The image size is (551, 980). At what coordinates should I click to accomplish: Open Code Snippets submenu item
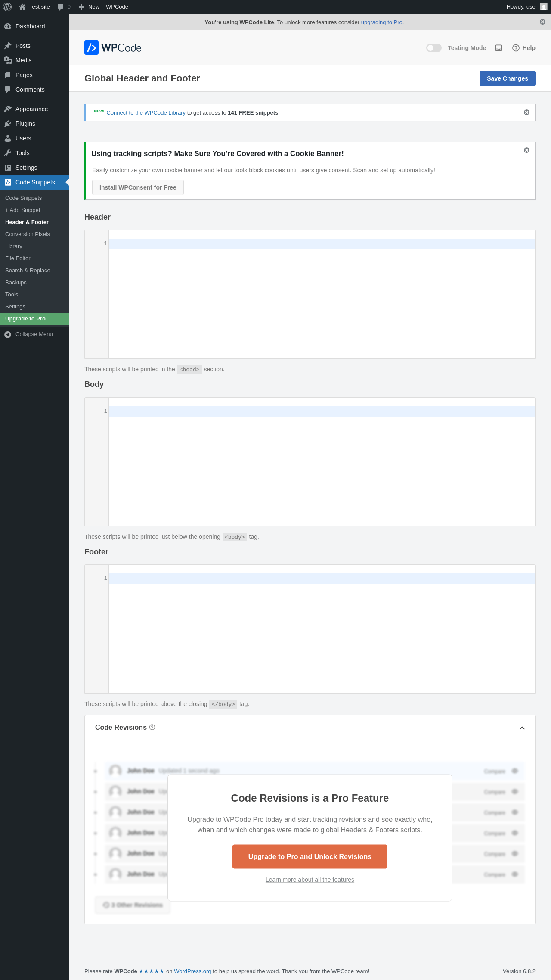click(x=34, y=198)
